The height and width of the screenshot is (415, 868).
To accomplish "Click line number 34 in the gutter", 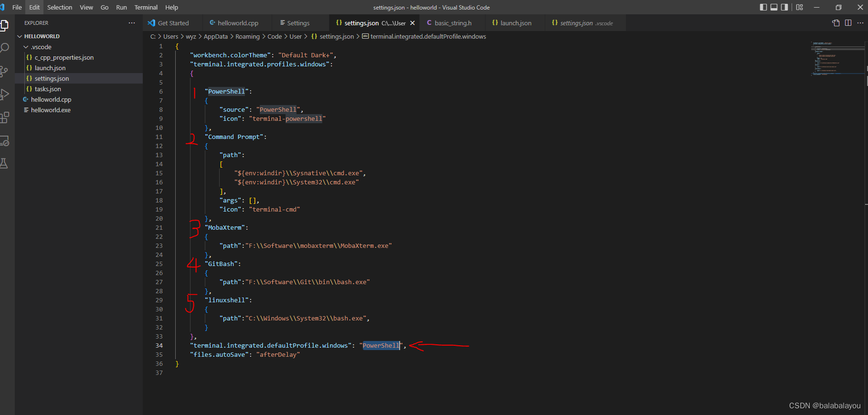I will tap(159, 345).
